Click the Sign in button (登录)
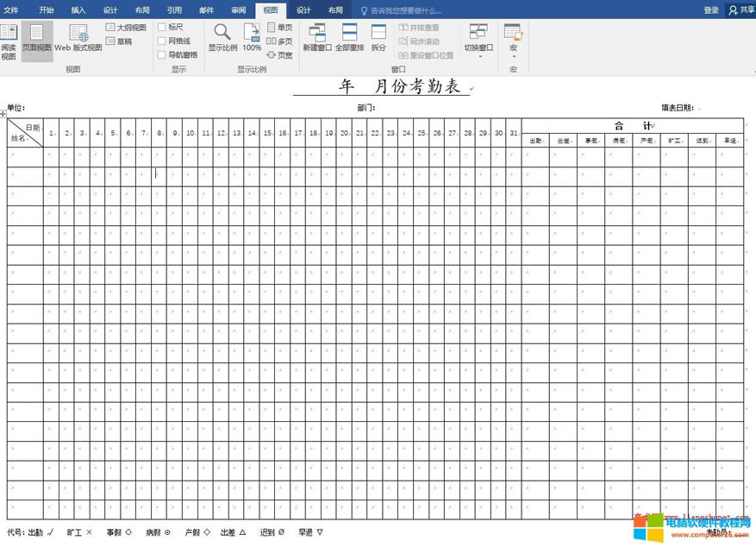This screenshot has height=547, width=756. click(x=710, y=10)
